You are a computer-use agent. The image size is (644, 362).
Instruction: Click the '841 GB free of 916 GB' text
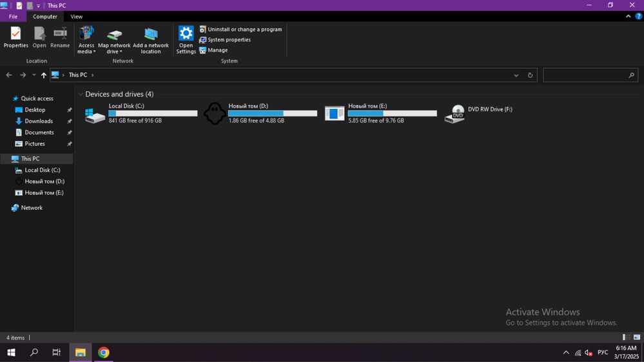(x=135, y=120)
